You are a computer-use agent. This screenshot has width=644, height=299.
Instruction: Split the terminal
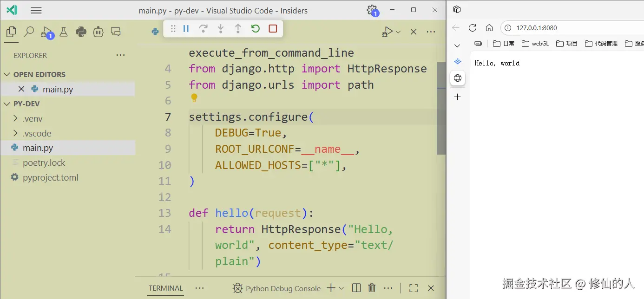pyautogui.click(x=356, y=288)
